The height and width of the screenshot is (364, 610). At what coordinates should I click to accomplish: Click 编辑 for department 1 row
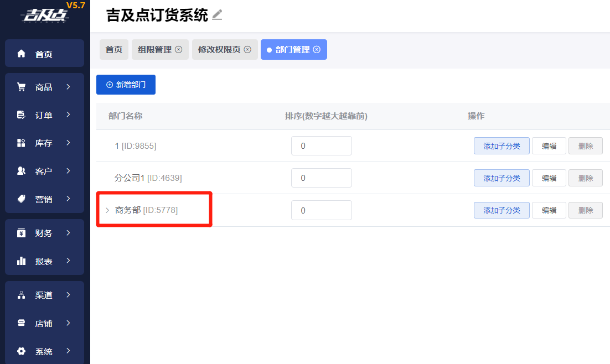[x=549, y=146]
